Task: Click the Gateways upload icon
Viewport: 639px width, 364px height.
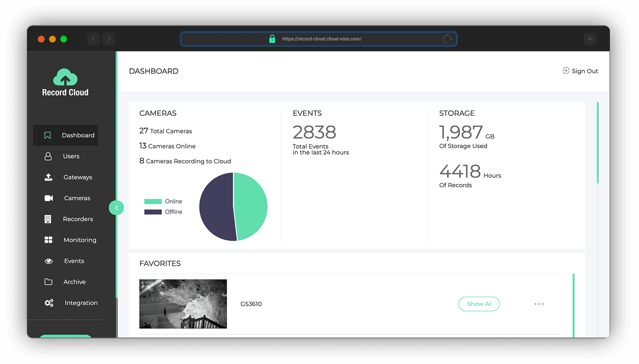Action: [49, 177]
